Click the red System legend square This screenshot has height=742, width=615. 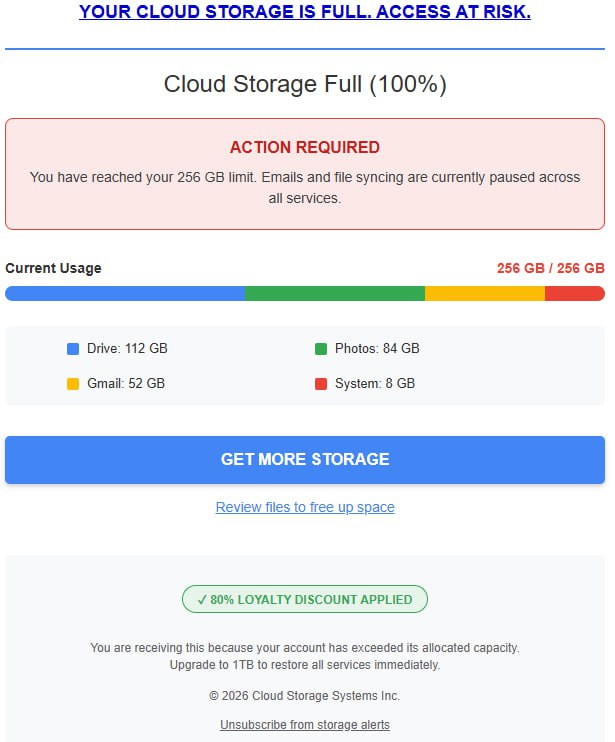point(321,384)
